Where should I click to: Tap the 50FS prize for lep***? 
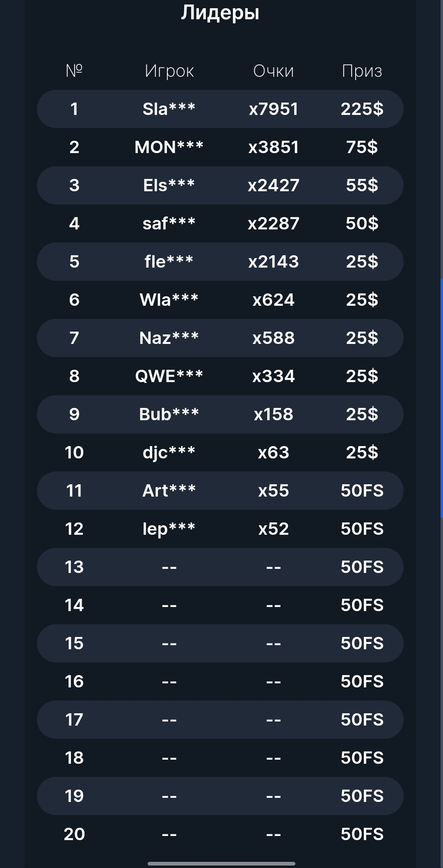click(362, 529)
